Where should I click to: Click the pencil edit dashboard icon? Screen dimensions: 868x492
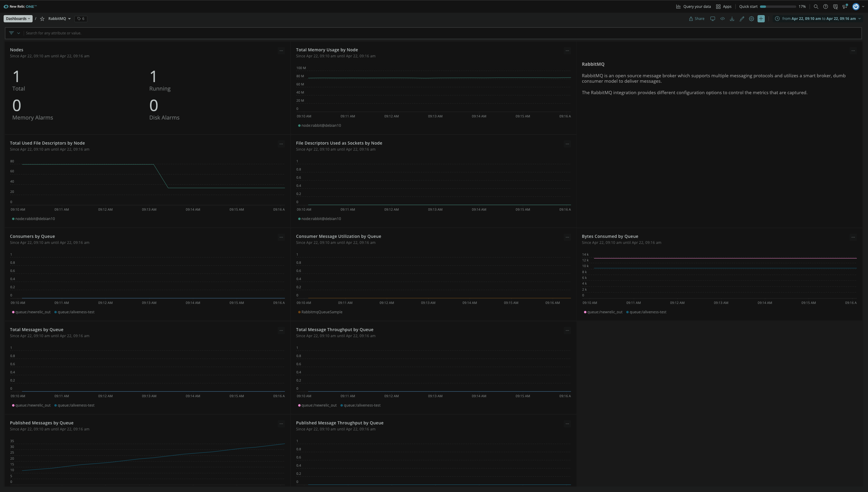coord(742,19)
